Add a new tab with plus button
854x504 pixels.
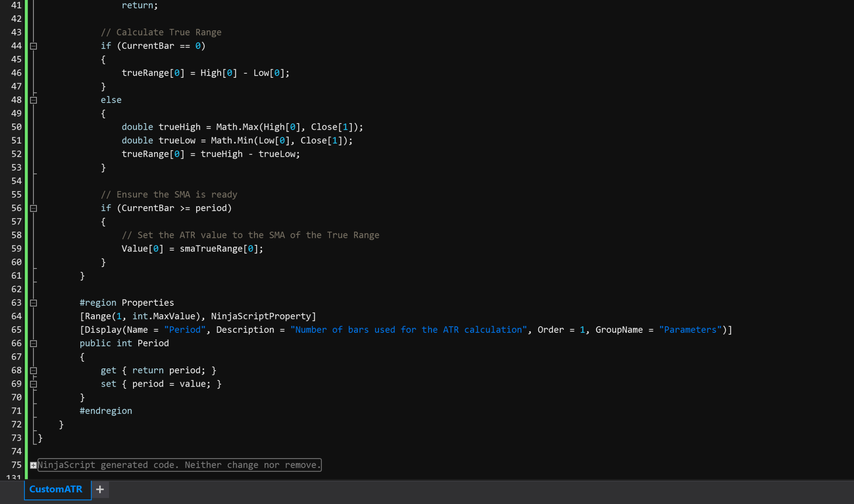pos(100,489)
